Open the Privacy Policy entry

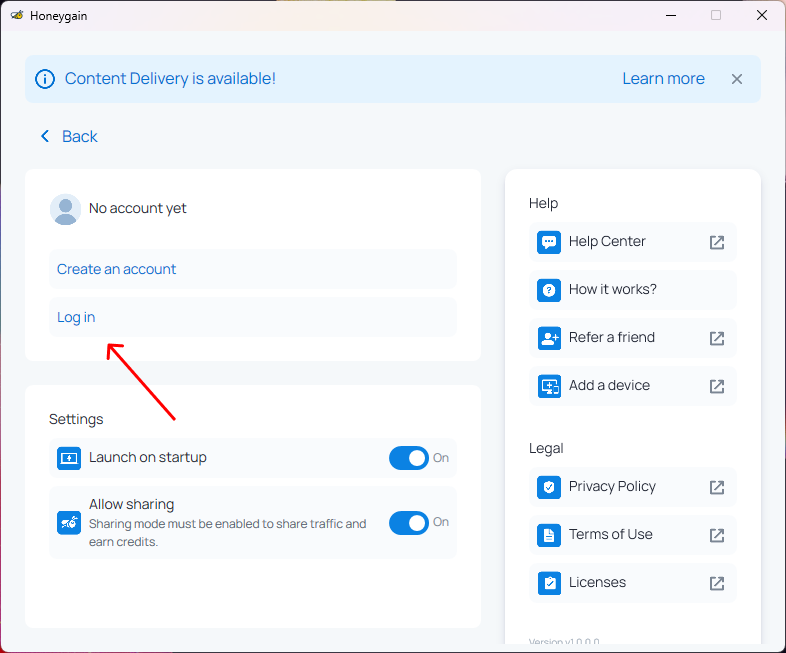click(x=633, y=487)
